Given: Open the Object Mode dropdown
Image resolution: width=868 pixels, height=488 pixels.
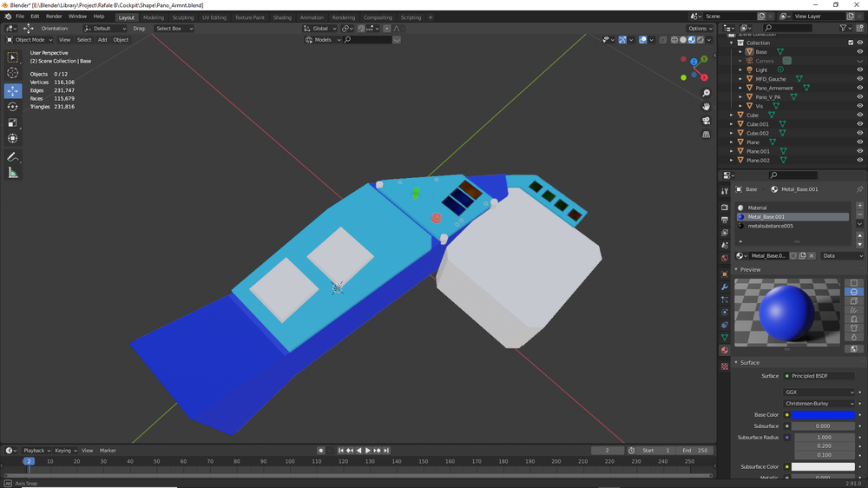Looking at the screenshot, I should point(30,40).
